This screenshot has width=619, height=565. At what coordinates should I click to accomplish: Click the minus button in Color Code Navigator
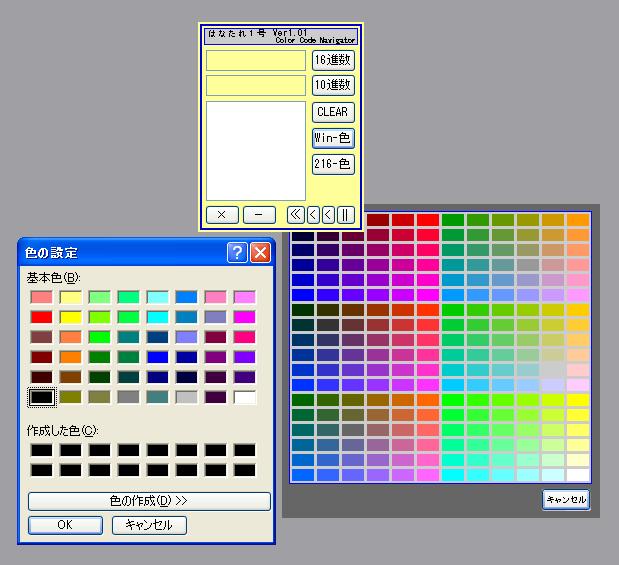pyautogui.click(x=259, y=214)
